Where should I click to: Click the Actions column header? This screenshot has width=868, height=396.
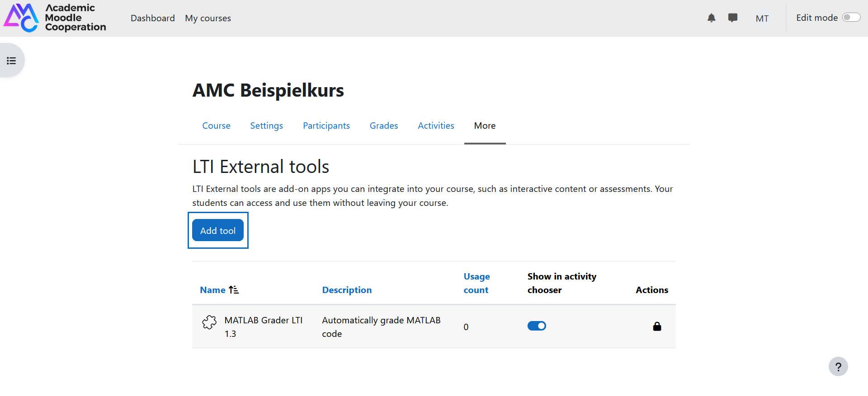[652, 290]
